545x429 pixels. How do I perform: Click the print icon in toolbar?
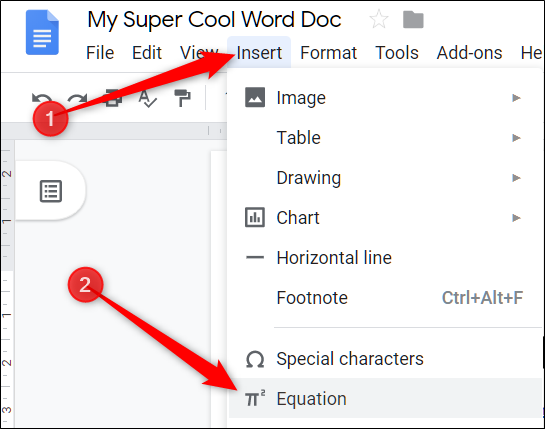click(113, 98)
